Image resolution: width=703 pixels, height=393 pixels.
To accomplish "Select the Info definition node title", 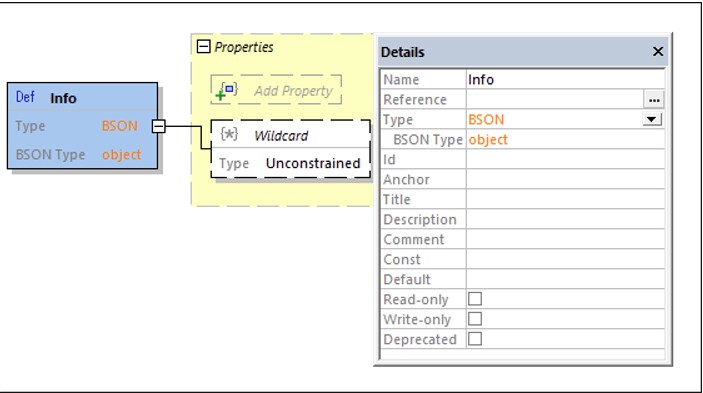I will [63, 98].
